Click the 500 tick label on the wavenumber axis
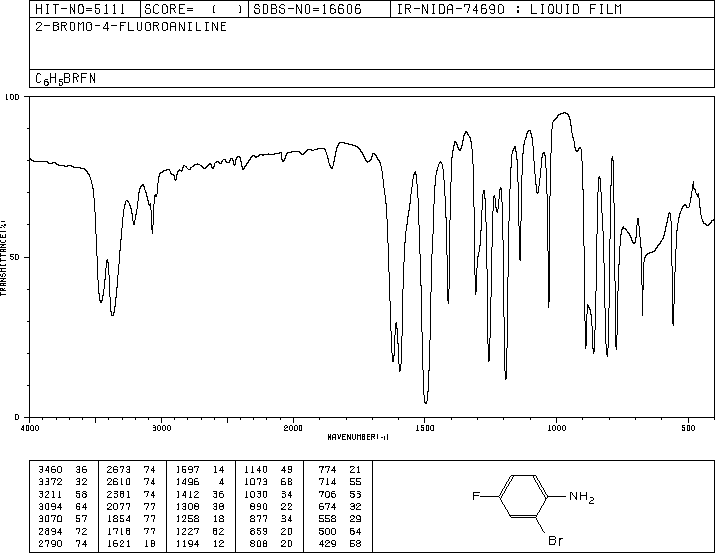This screenshot has width=715, height=553. 688,428
